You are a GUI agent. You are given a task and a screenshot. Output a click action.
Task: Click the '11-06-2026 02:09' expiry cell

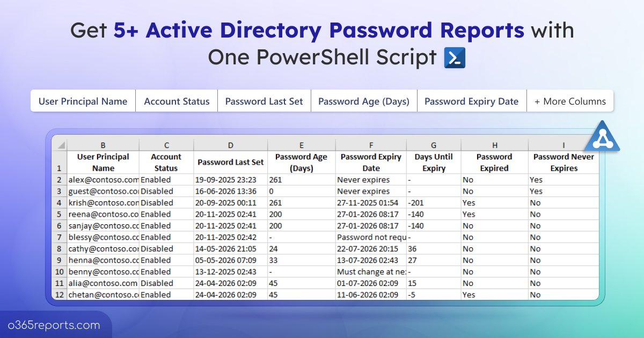(x=371, y=295)
